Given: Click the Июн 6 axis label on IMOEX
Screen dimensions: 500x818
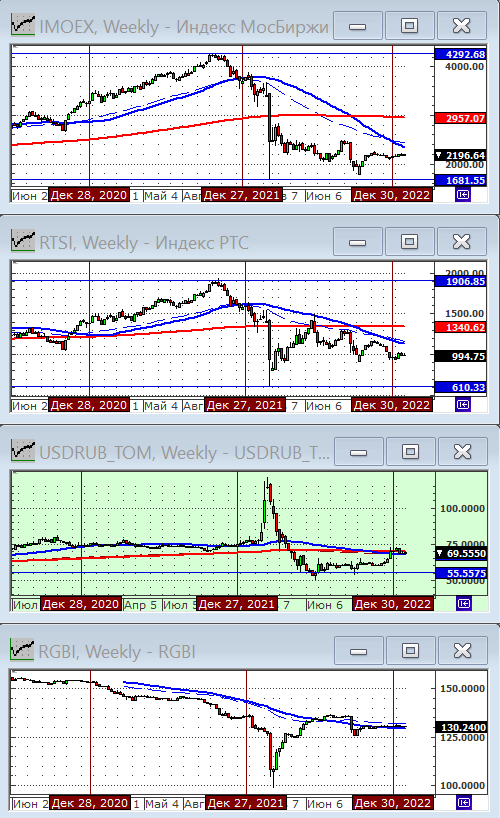Looking at the screenshot, I should pyautogui.click(x=324, y=196).
